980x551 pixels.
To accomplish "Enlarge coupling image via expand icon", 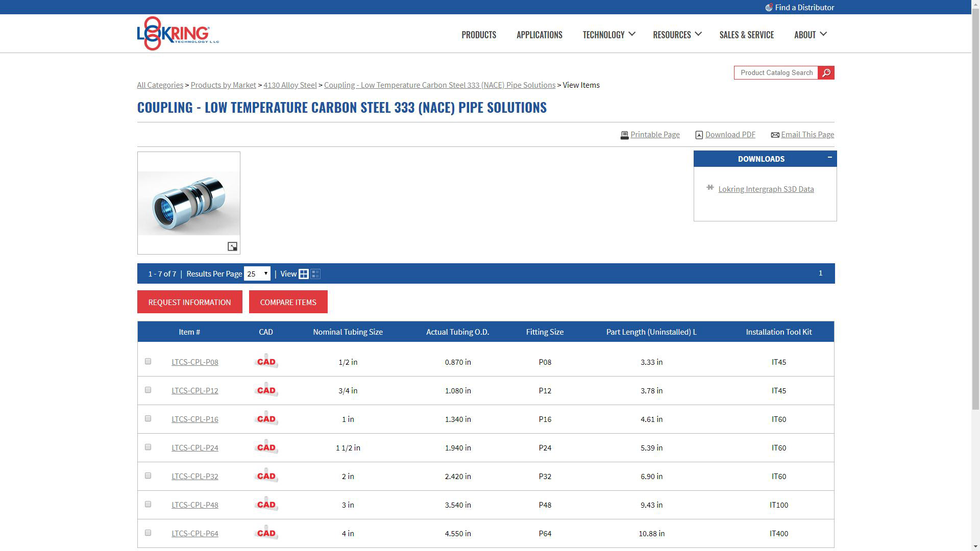I will (x=232, y=247).
